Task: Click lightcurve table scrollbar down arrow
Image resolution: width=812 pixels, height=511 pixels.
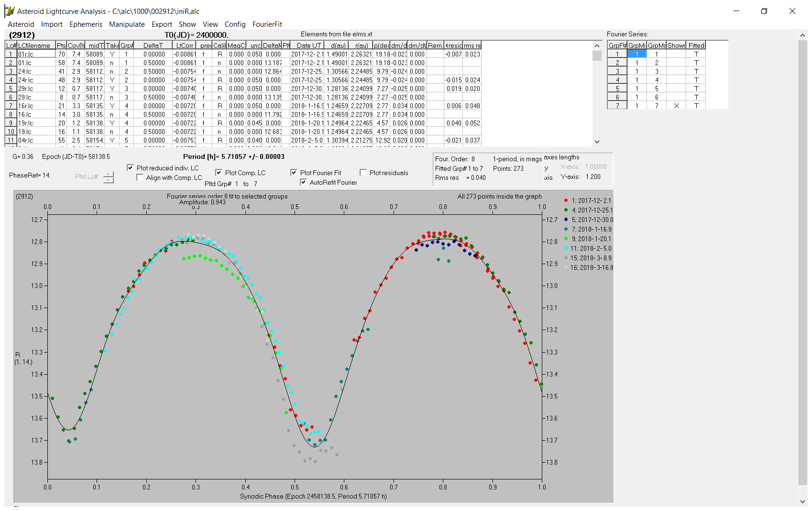Action: (x=597, y=142)
